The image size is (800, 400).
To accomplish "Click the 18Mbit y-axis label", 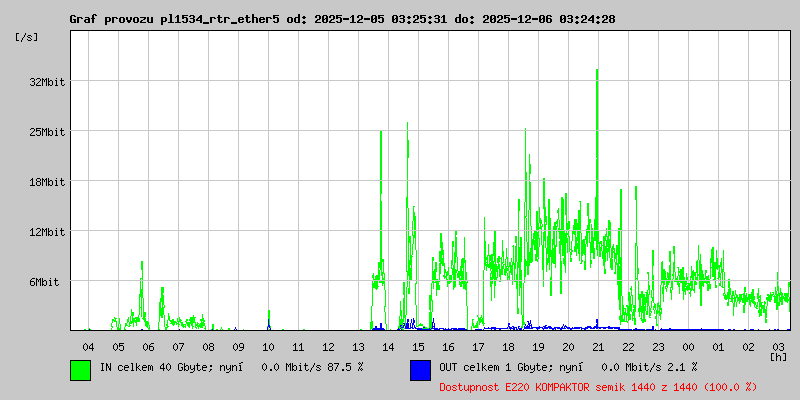I will tap(46, 181).
